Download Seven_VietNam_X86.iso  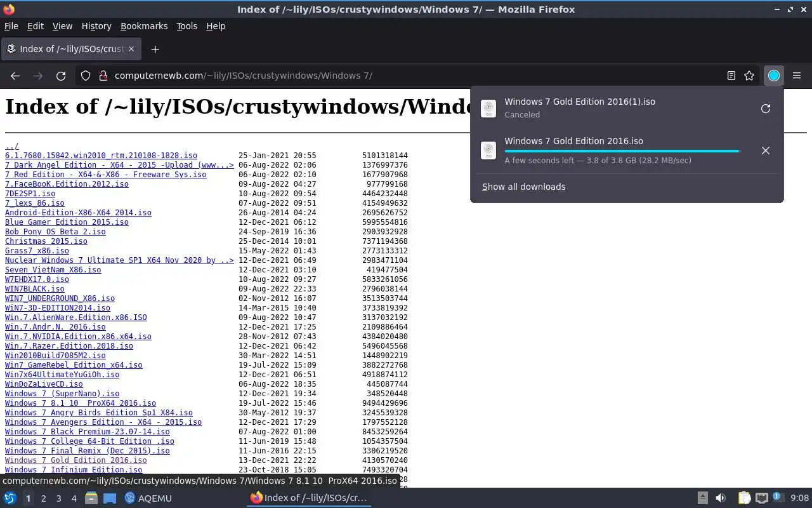tap(53, 270)
